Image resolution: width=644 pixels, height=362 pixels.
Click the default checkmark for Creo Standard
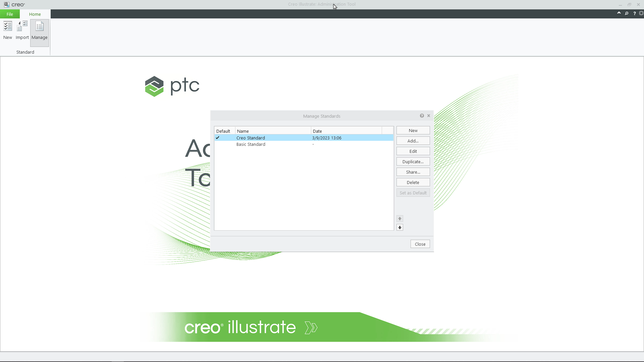pos(218,138)
